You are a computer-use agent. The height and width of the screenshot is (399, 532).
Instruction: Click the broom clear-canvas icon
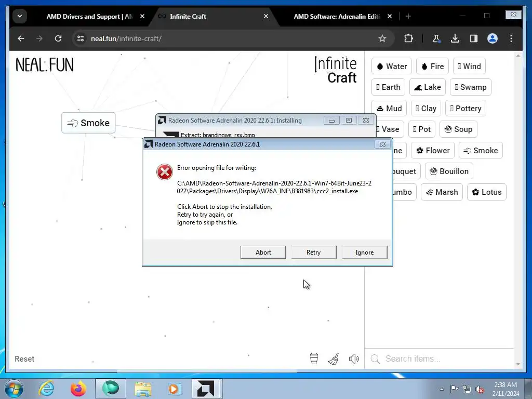(334, 358)
